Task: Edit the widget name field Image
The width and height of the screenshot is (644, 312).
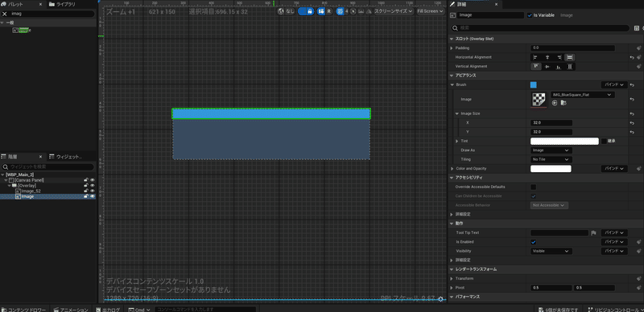Action: (x=491, y=15)
